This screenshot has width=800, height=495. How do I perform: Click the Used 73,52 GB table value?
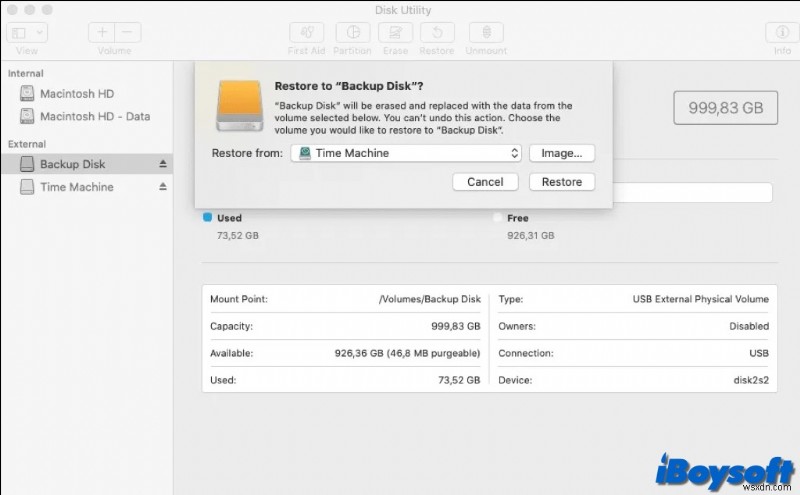click(x=459, y=380)
